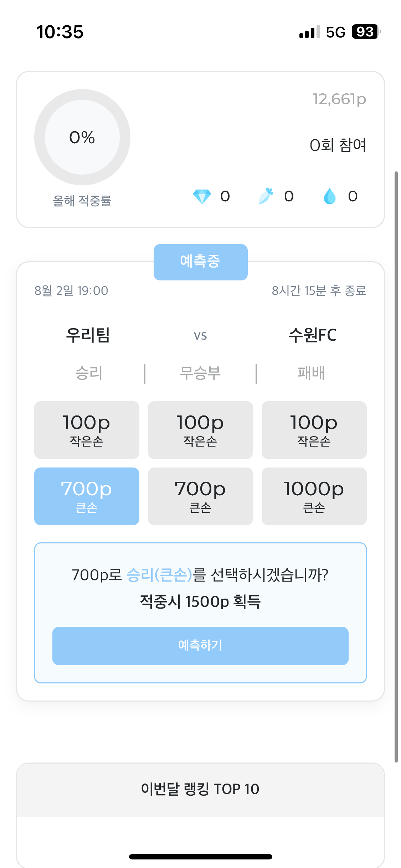401x868 pixels.
Task: Select 100p 작은손 under 승리
Action: [x=87, y=430]
